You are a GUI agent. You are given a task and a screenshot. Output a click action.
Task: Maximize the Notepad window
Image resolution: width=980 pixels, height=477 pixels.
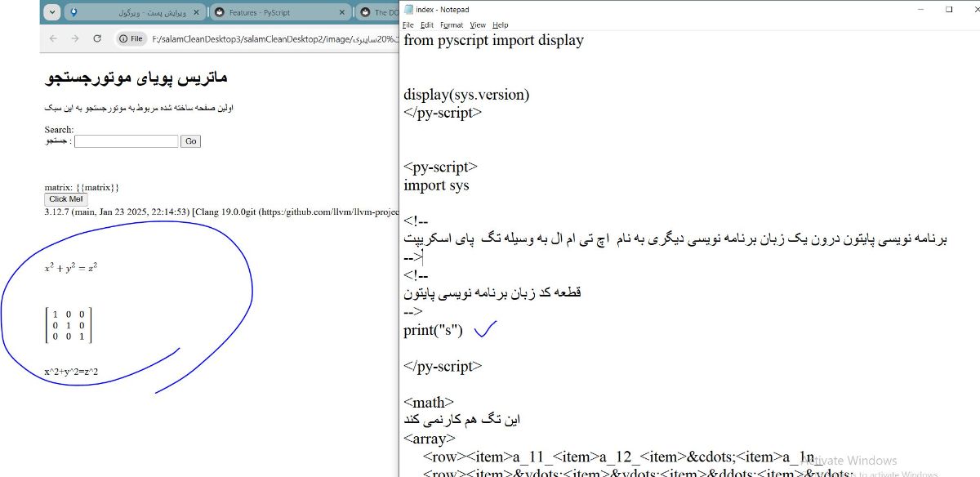point(949,10)
